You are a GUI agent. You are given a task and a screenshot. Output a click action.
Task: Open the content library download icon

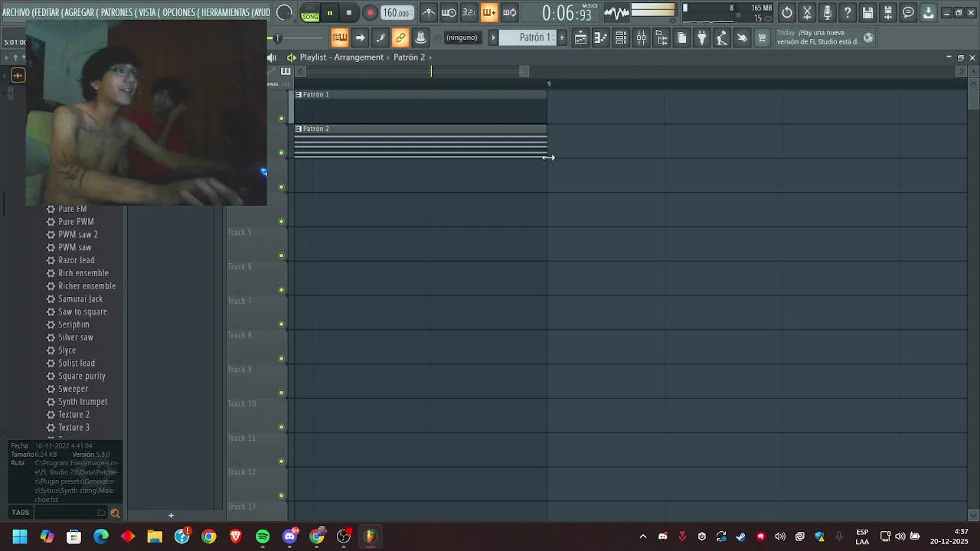(928, 12)
